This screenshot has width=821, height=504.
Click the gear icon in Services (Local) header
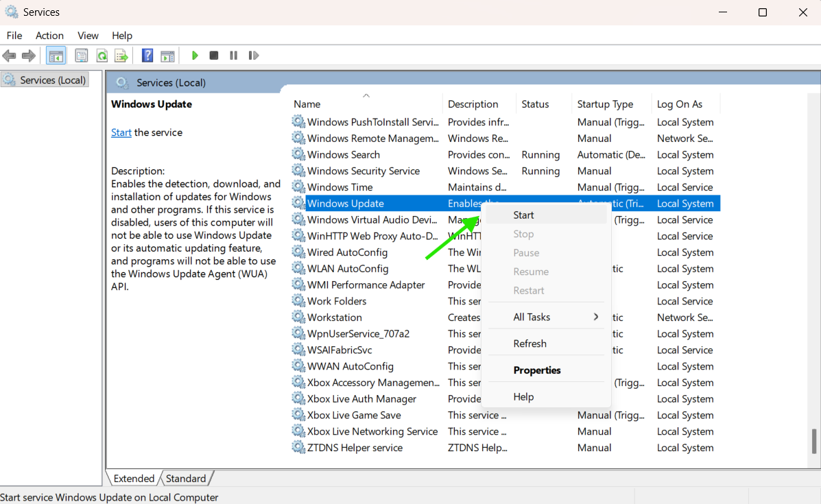[122, 82]
